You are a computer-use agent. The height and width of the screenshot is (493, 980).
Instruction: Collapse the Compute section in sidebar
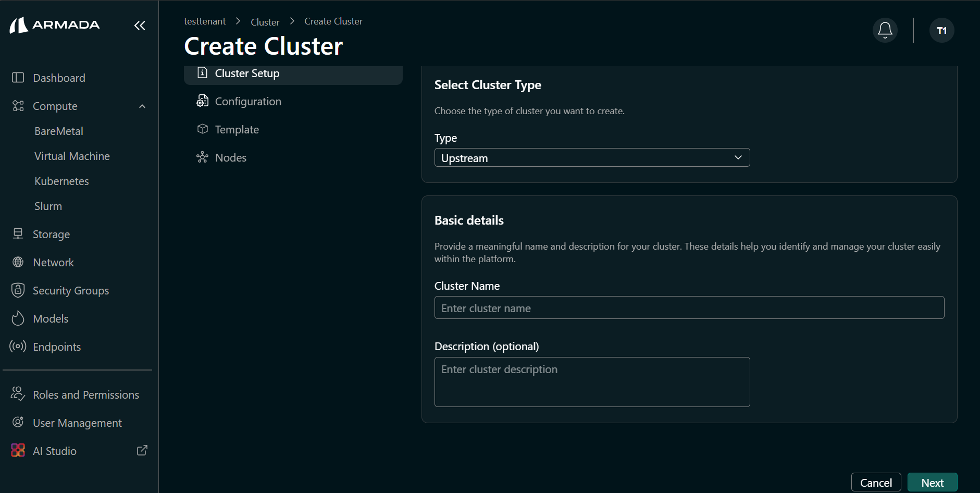coord(142,106)
